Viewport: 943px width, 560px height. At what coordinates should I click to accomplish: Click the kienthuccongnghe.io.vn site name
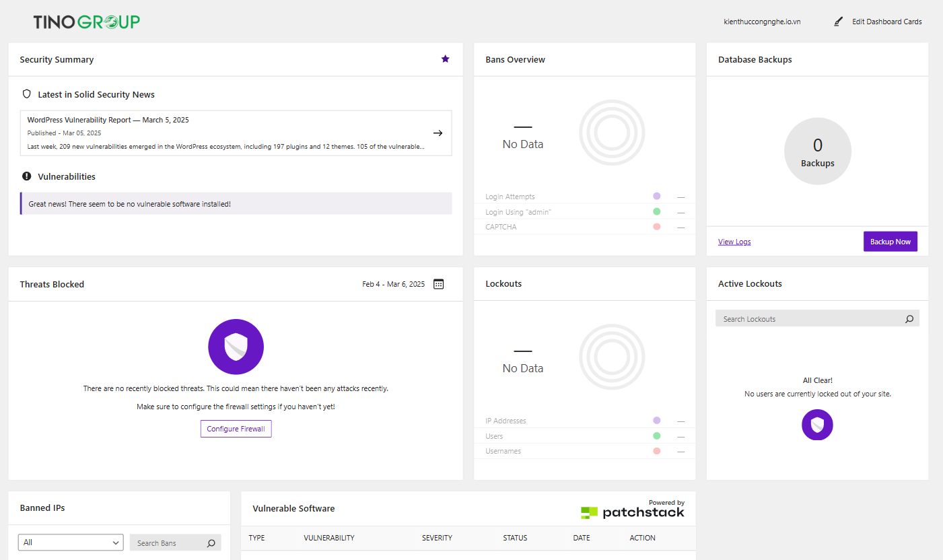click(762, 22)
